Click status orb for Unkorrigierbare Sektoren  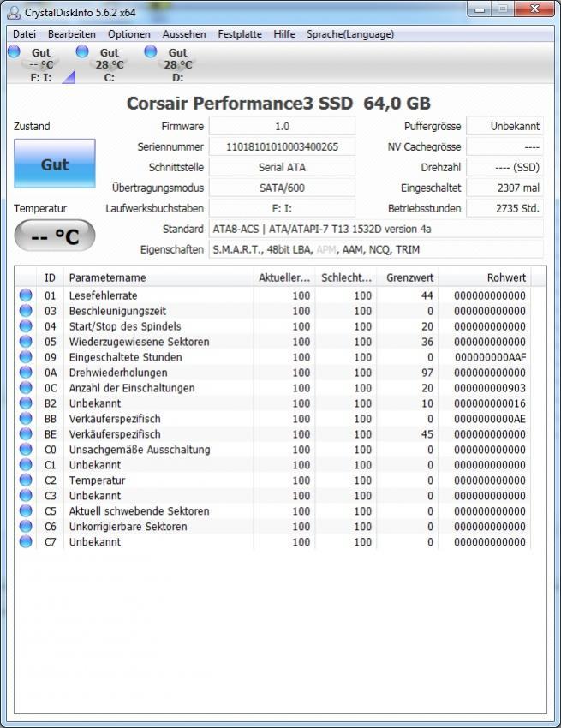pyautogui.click(x=26, y=526)
